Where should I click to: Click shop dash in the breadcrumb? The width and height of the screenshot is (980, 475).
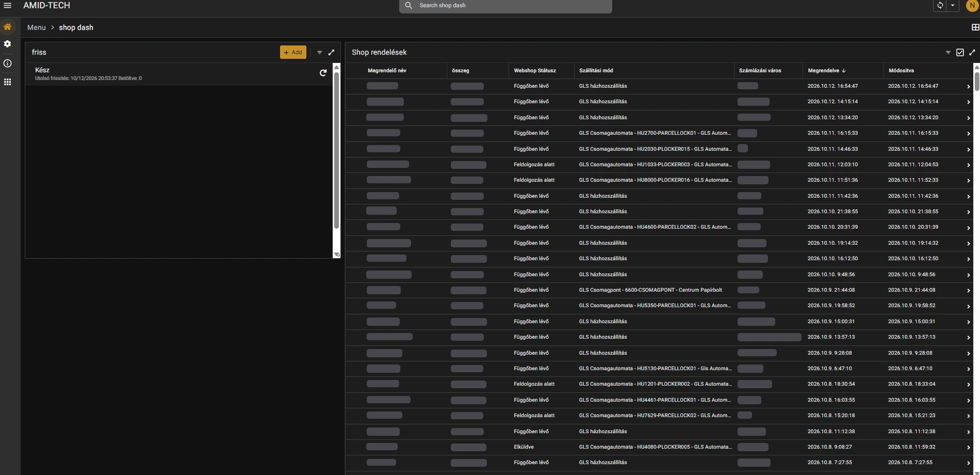point(76,27)
